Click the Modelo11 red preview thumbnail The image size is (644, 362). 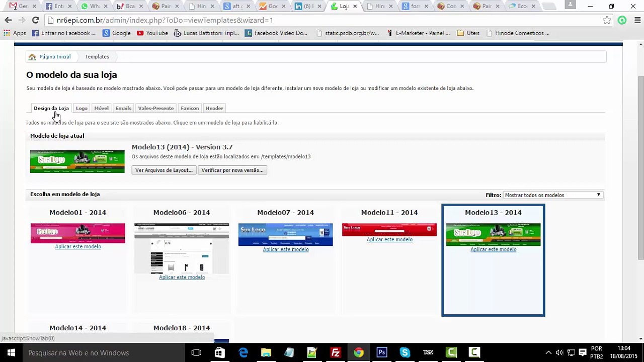[x=389, y=230]
